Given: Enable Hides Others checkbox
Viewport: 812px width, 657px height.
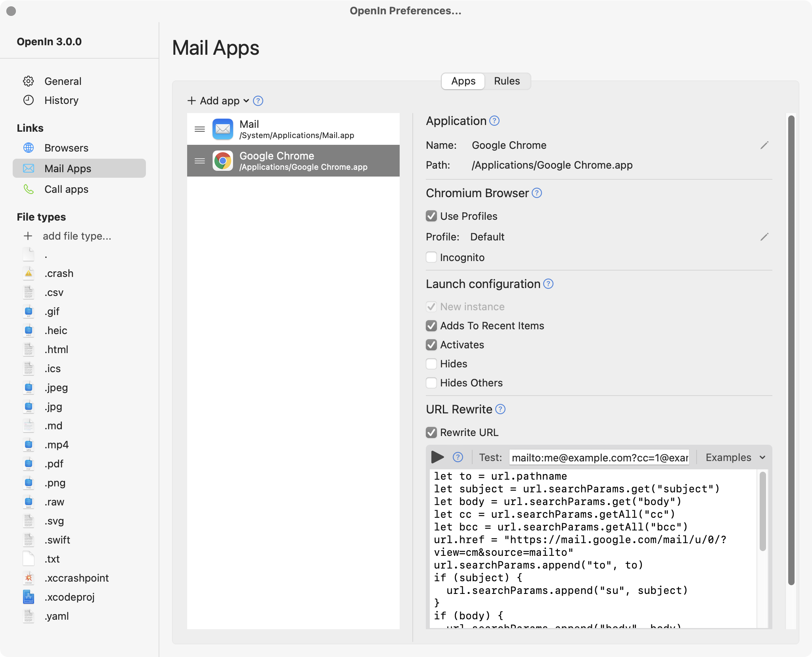Looking at the screenshot, I should click(x=431, y=382).
